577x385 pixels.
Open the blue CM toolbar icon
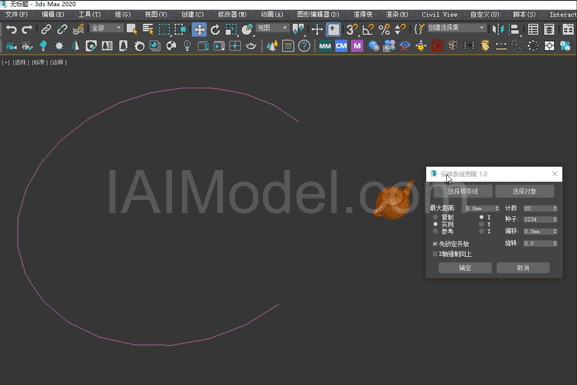pos(341,46)
